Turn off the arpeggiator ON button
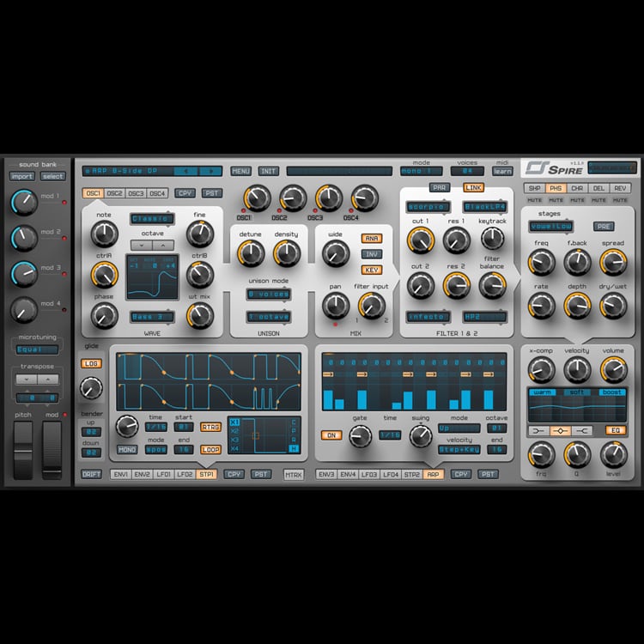 click(x=331, y=435)
